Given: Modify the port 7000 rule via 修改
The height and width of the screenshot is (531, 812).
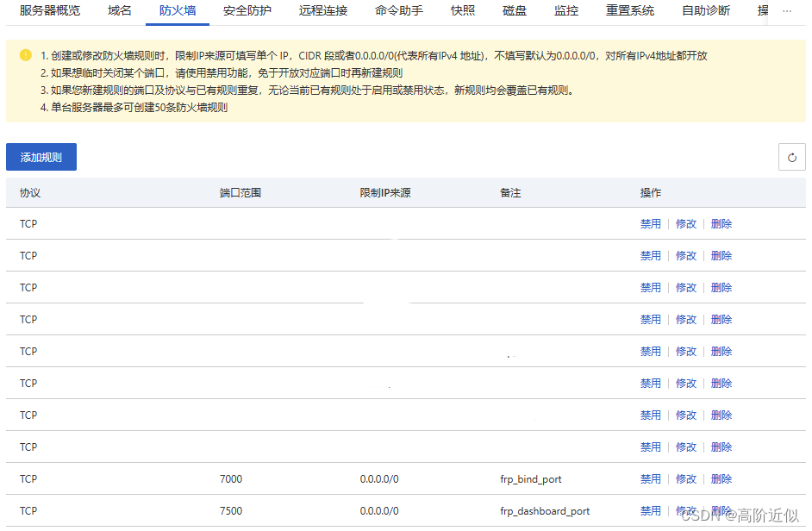Looking at the screenshot, I should click(686, 478).
